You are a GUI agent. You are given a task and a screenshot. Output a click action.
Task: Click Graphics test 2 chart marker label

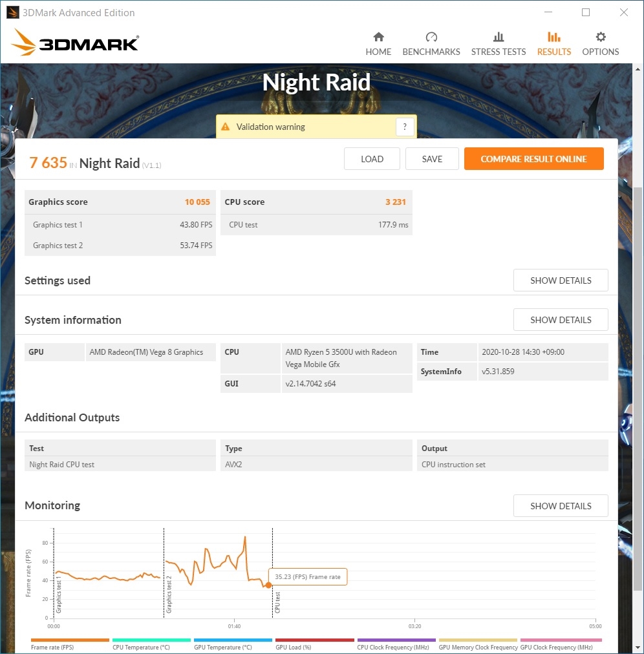point(169,595)
